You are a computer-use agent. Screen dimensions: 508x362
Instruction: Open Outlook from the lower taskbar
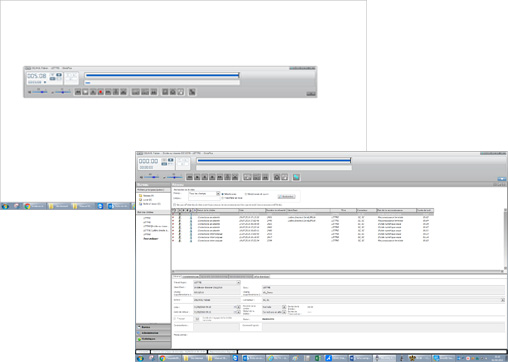[x=253, y=358]
